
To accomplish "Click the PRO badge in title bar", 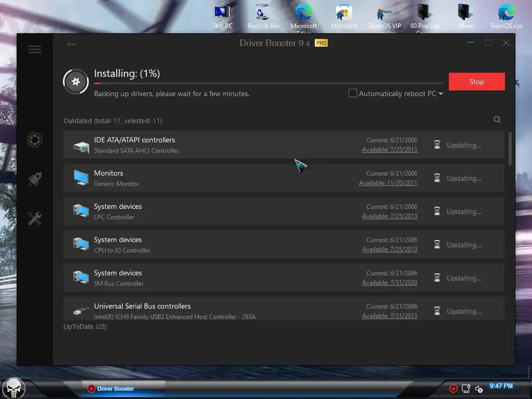I will coord(321,43).
